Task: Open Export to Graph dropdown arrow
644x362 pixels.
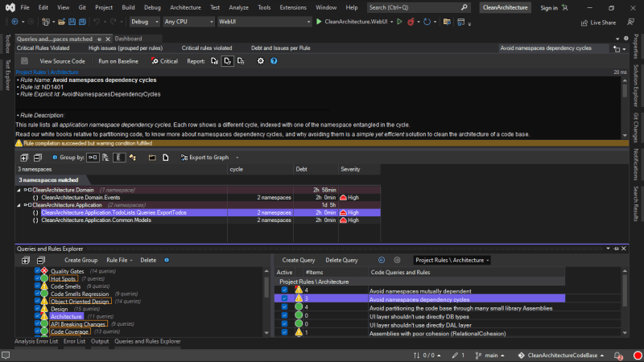Action: [x=237, y=158]
